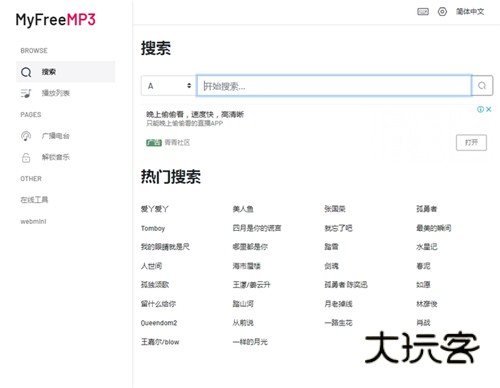Search hot term 我的眼睛就是尺
The height and width of the screenshot is (388, 500).
tap(165, 247)
